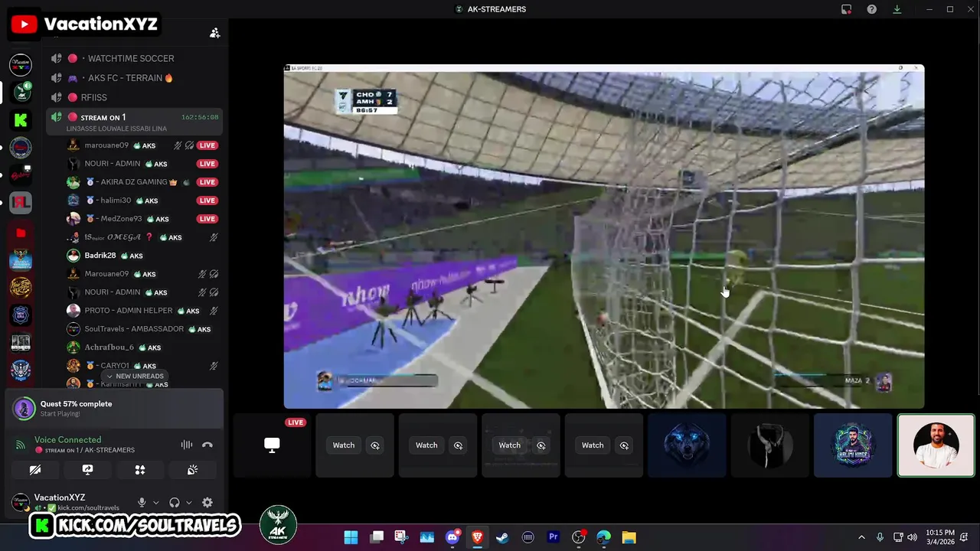Open the Snipping Tool taskbar icon

click(x=401, y=537)
